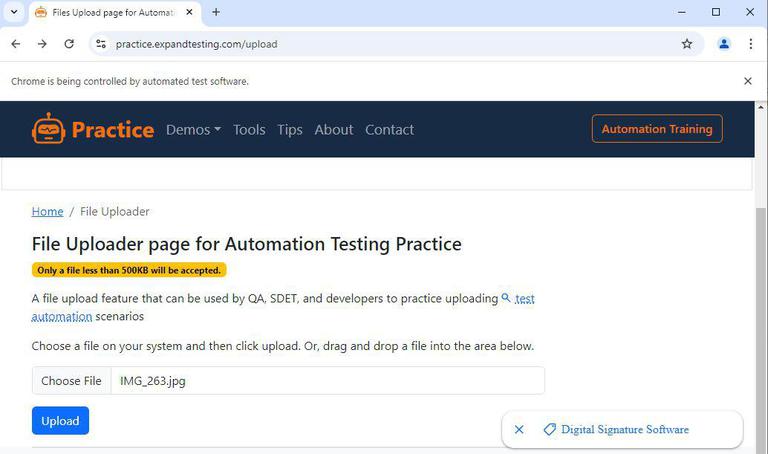Viewport: 768px width, 454px height.
Task: Open the Chrome three-dot menu
Action: click(750, 44)
